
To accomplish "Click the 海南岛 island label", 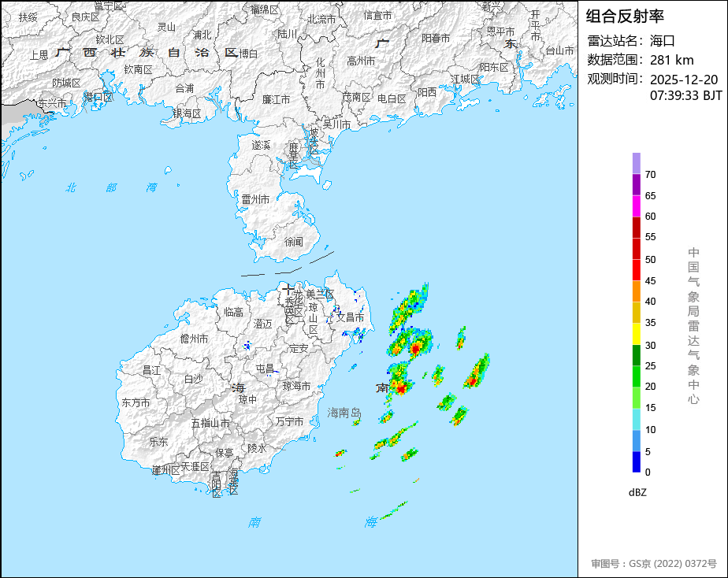I will coord(344,413).
